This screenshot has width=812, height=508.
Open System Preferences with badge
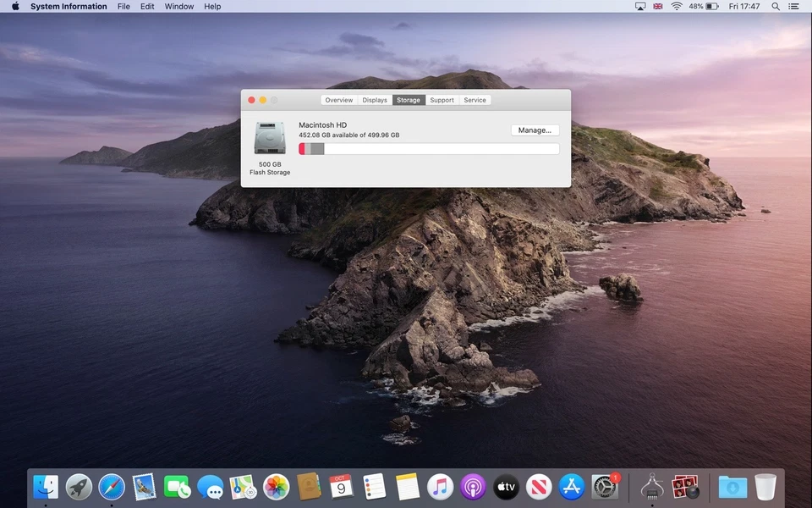[605, 488]
